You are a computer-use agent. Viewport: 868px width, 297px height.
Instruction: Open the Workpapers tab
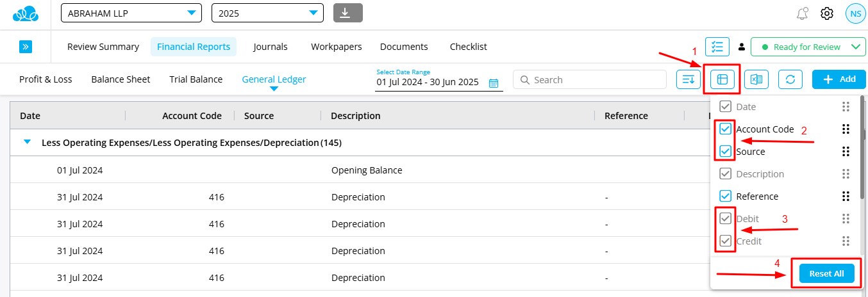[x=336, y=47]
